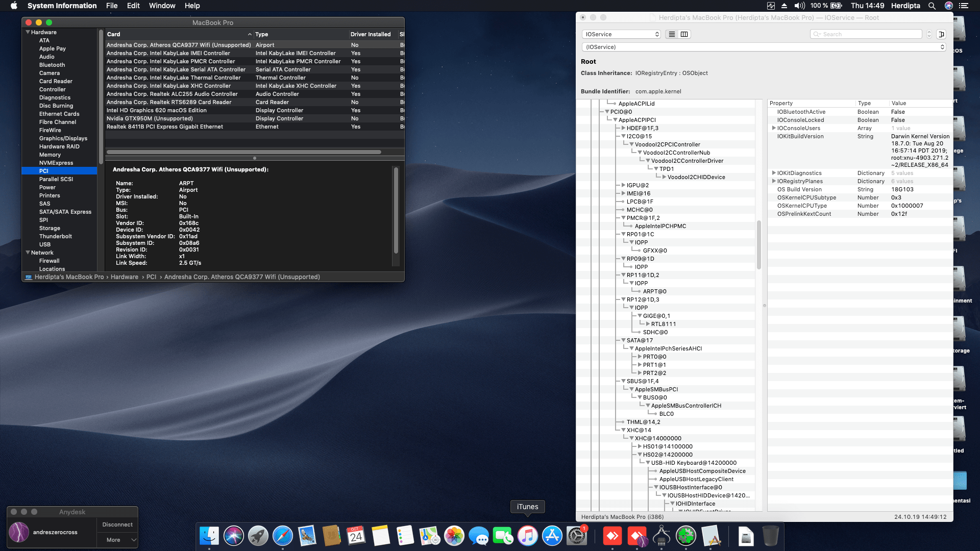This screenshot has height=551, width=980.
Task: Open the Calendar app in the Dock
Action: (x=357, y=536)
